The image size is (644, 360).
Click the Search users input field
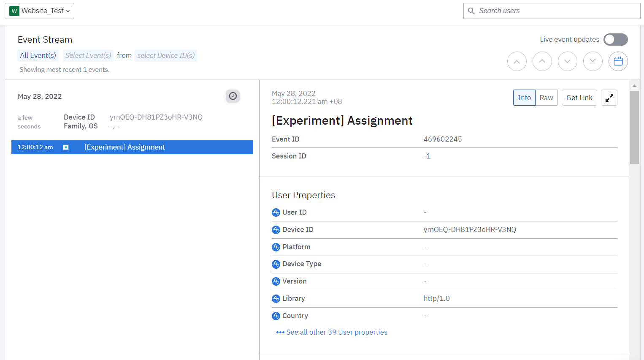(557, 11)
